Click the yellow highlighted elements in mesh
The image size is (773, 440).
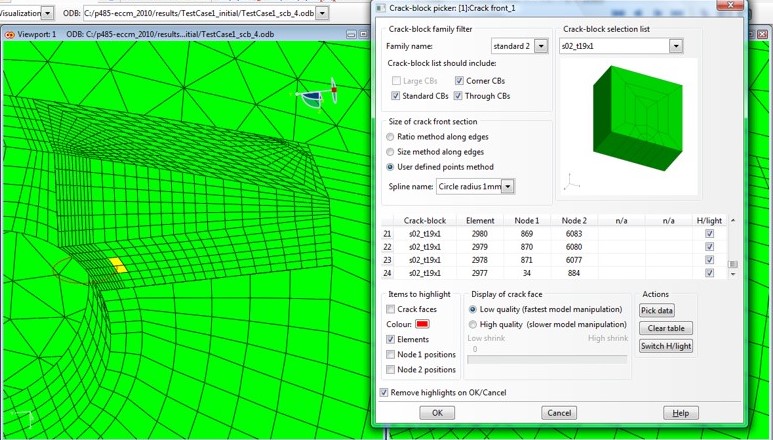(x=118, y=265)
